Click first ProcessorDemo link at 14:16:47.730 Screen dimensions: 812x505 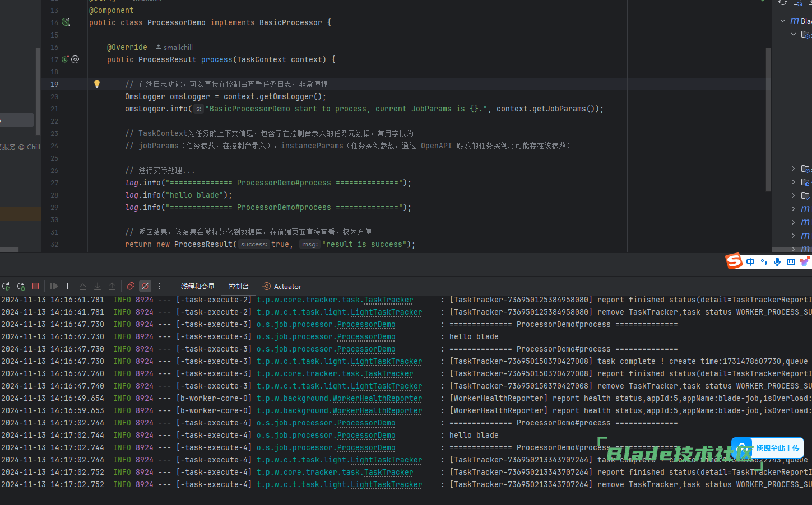tap(366, 325)
